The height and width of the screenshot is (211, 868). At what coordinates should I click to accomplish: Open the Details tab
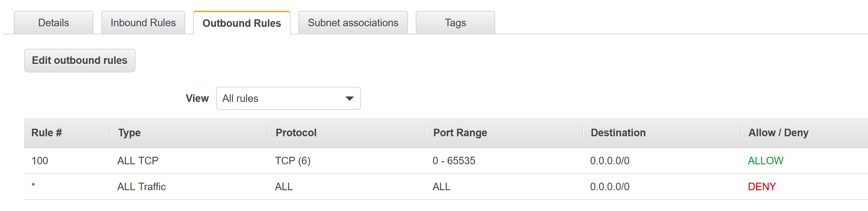pos(54,22)
